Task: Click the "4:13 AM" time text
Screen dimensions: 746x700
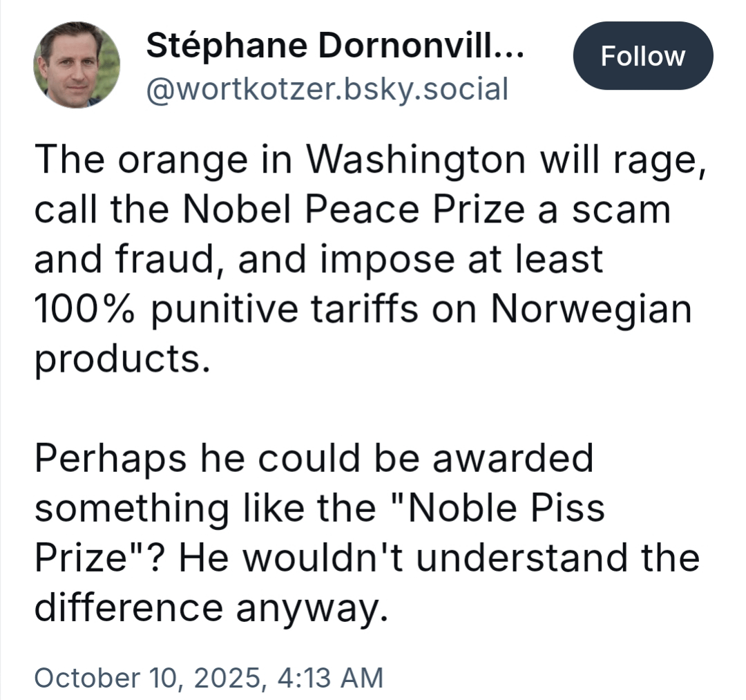Action: (x=329, y=677)
